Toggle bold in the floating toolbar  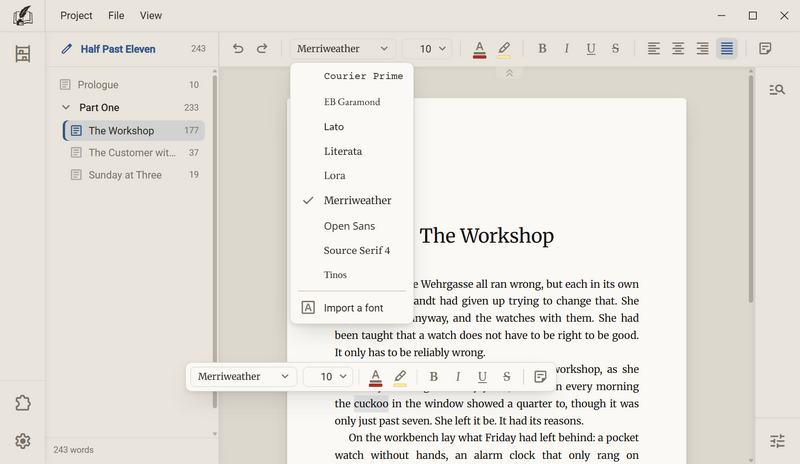tap(434, 377)
